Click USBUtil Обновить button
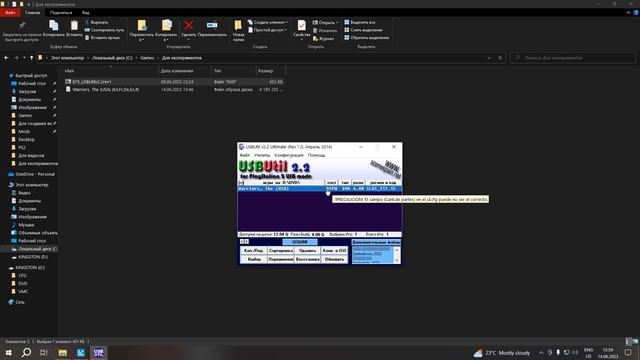 [x=334, y=259]
